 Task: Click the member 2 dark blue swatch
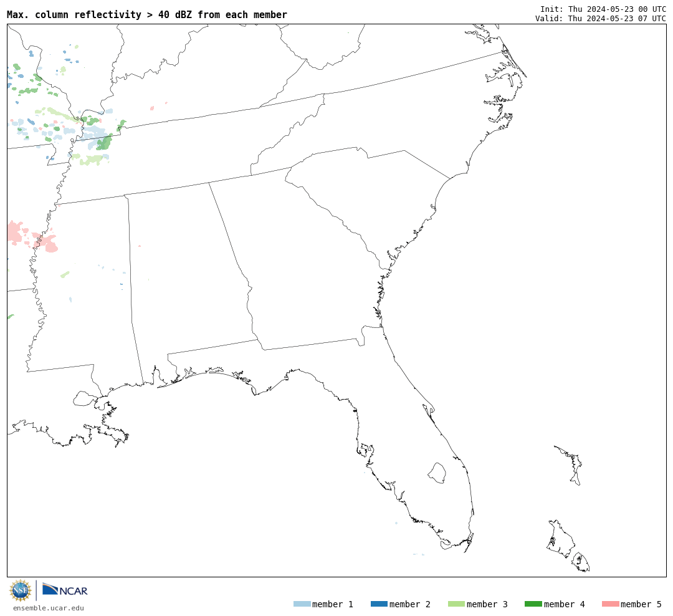(379, 604)
